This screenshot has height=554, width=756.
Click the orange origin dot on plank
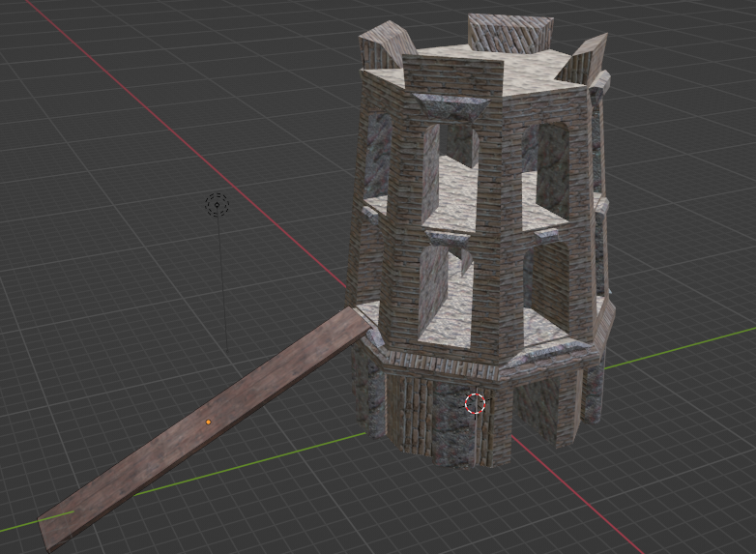208,422
